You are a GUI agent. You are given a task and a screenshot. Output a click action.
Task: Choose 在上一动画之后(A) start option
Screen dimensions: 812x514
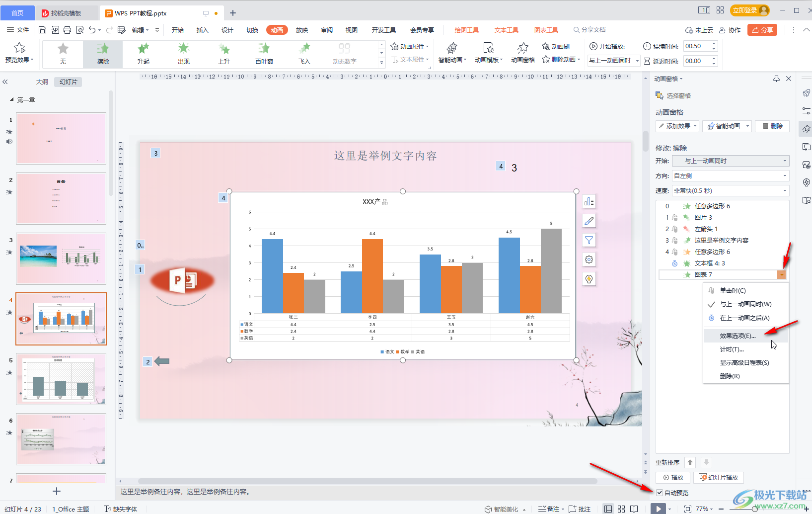coord(745,318)
